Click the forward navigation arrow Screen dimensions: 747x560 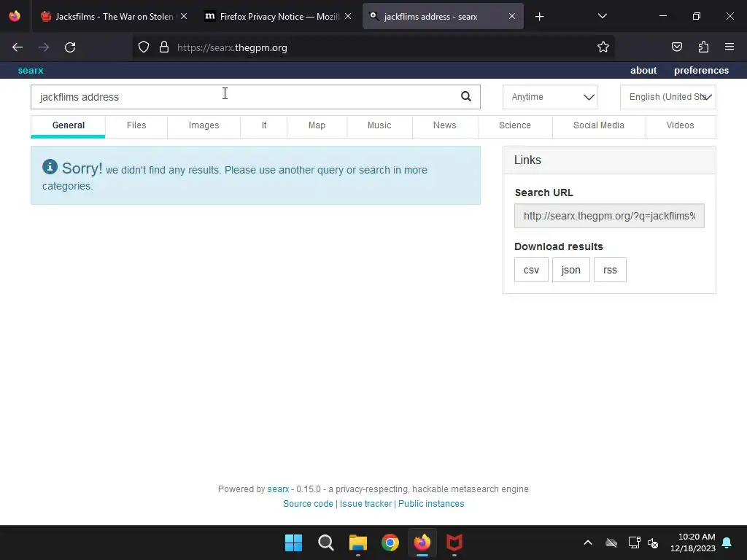click(44, 47)
